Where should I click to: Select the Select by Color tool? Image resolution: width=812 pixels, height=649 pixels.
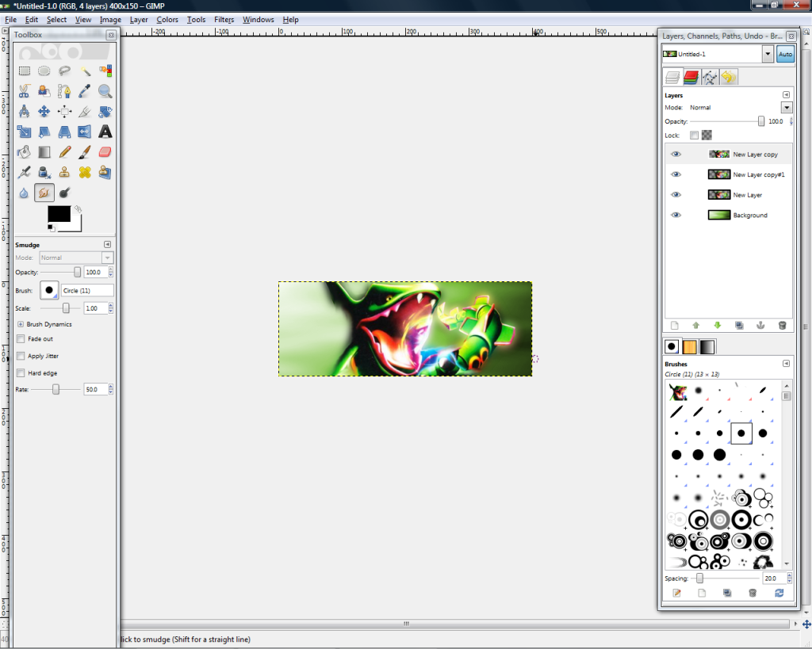pyautogui.click(x=105, y=71)
